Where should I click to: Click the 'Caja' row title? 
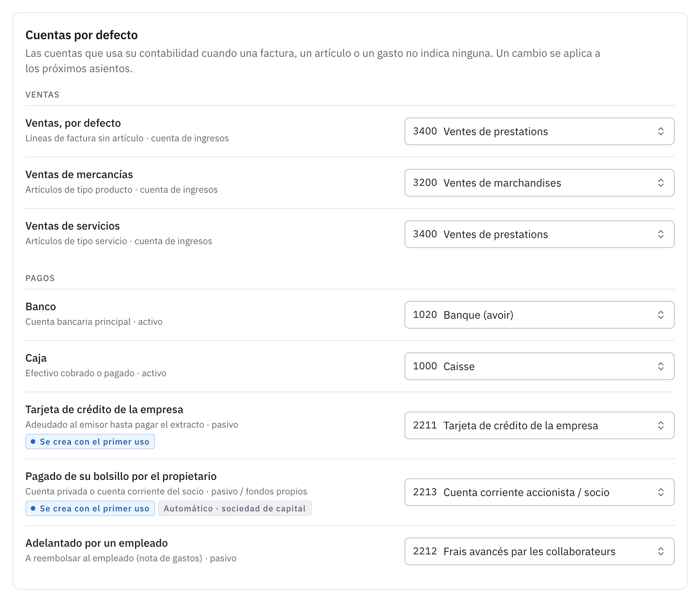[x=36, y=358]
